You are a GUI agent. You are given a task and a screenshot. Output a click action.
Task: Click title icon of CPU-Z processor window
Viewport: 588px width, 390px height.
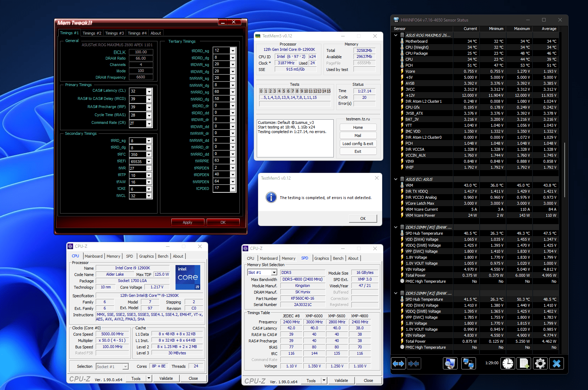click(70, 246)
